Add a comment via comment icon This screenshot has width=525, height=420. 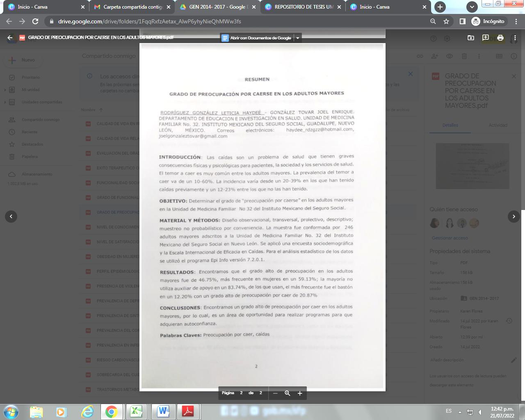point(486,38)
